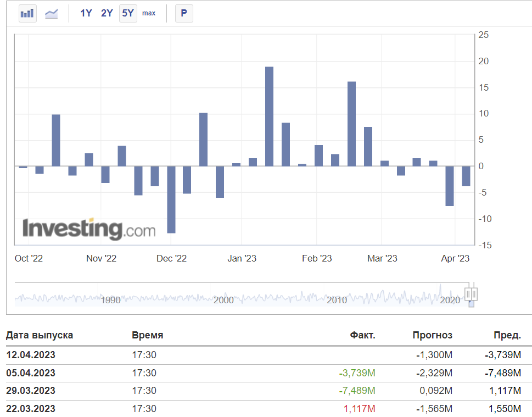Choose the 5Y time range
Screen dimensions: 532x417
coord(128,13)
